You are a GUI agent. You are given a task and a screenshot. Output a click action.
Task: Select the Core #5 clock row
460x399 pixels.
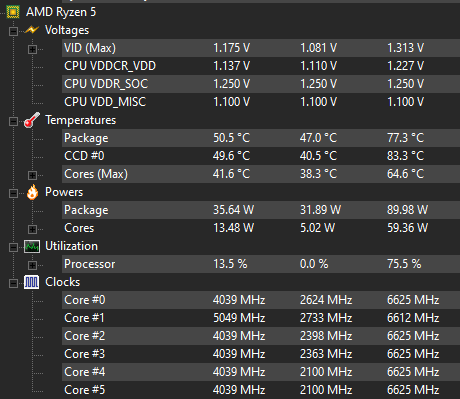[x=261, y=390]
